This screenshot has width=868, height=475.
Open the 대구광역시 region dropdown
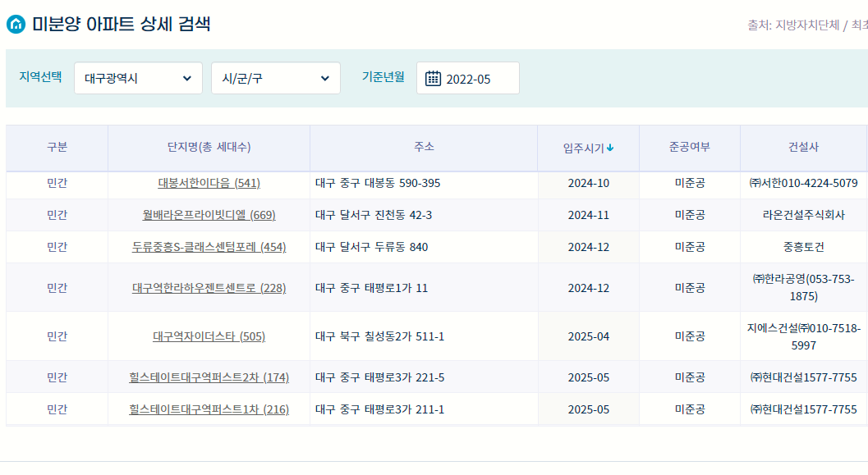[x=139, y=79]
